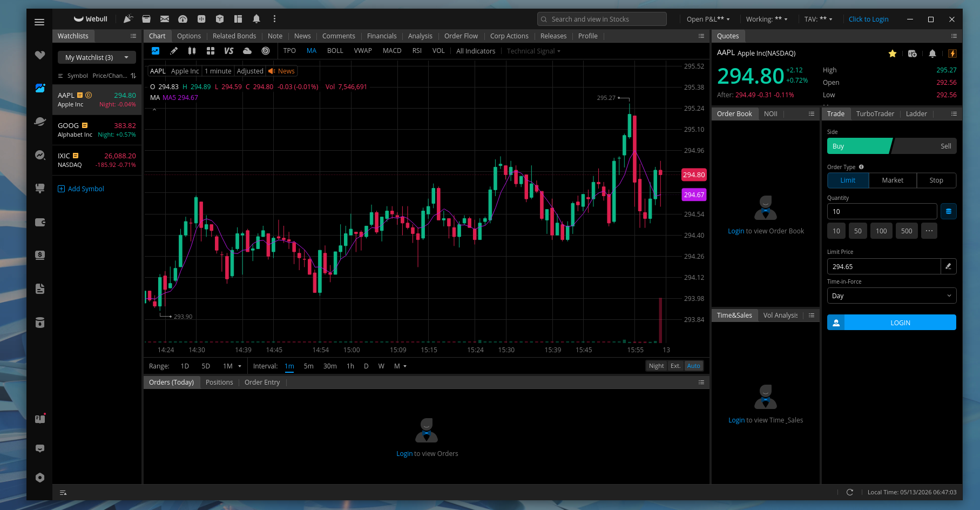The height and width of the screenshot is (510, 980).
Task: Click the cloud icon in chart toolbar
Action: click(247, 51)
